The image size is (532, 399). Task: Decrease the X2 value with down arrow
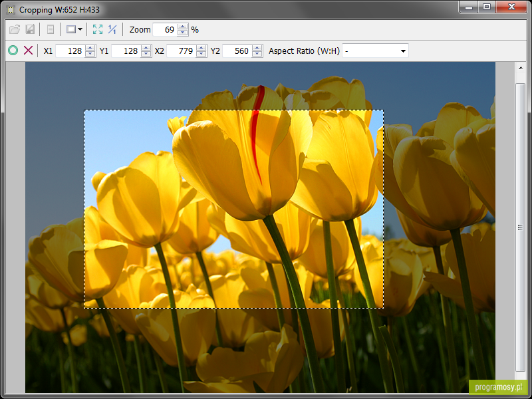coord(201,54)
